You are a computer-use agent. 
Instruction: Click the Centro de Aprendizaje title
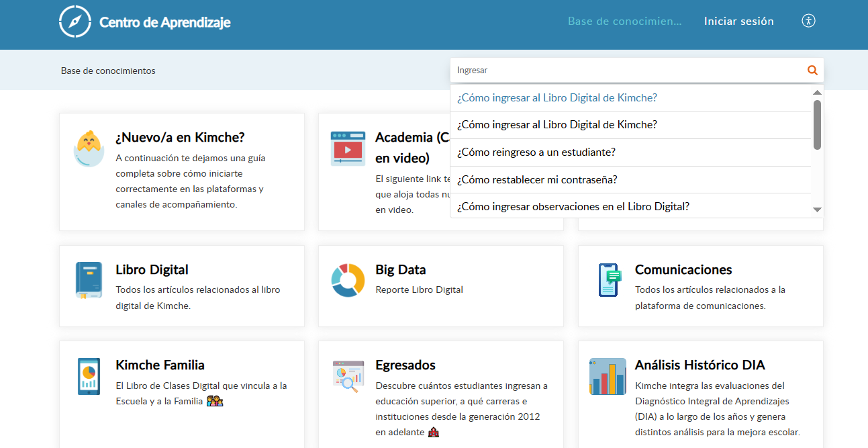coord(165,22)
